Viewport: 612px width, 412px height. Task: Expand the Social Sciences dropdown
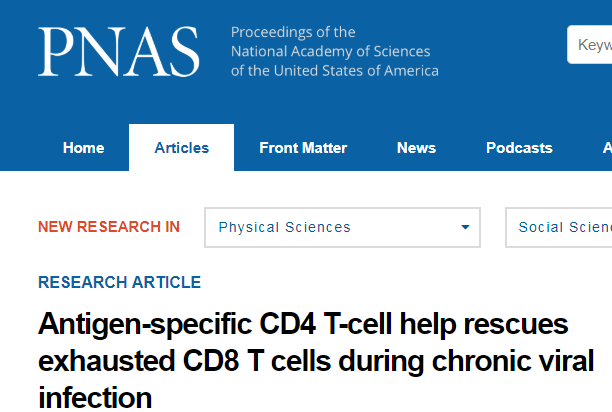tap(560, 227)
